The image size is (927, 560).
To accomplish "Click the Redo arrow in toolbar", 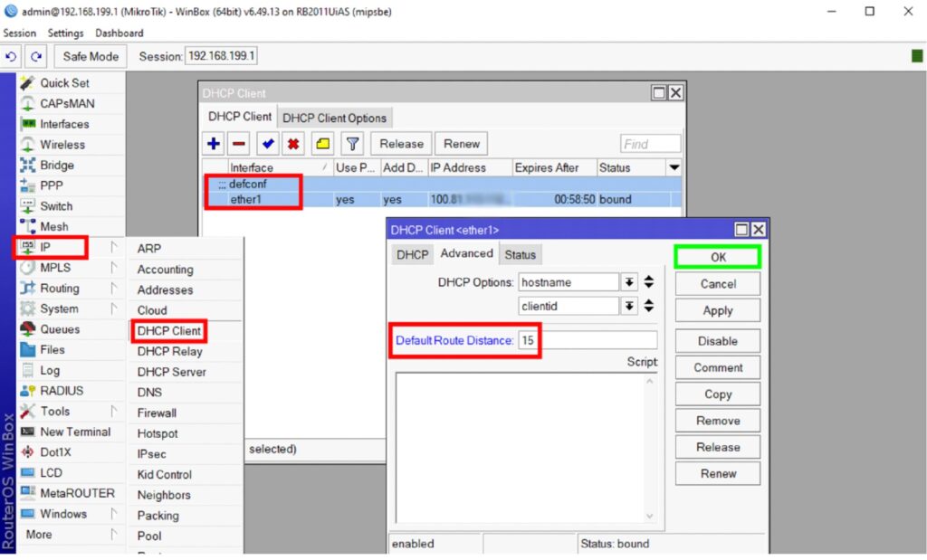I will (x=35, y=56).
